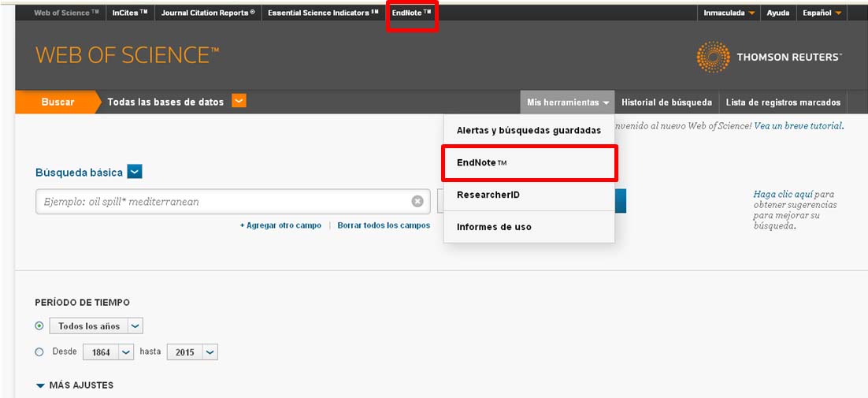The height and width of the screenshot is (398, 868).
Task: Choose Informes de uso menu entry
Action: coord(529,227)
